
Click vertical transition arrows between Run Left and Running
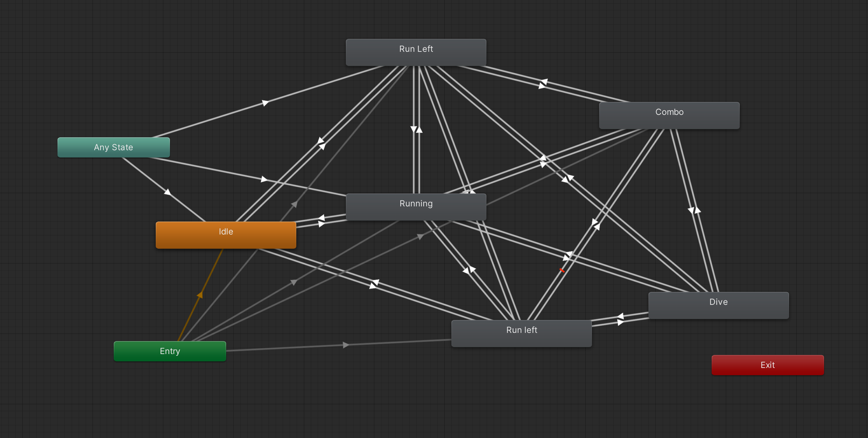pyautogui.click(x=416, y=130)
